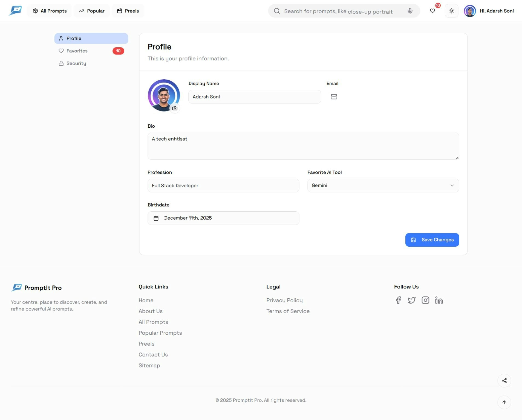This screenshot has width=522, height=420.
Task: Click the chevron arrow in Gemini dropdown
Action: pos(452,186)
